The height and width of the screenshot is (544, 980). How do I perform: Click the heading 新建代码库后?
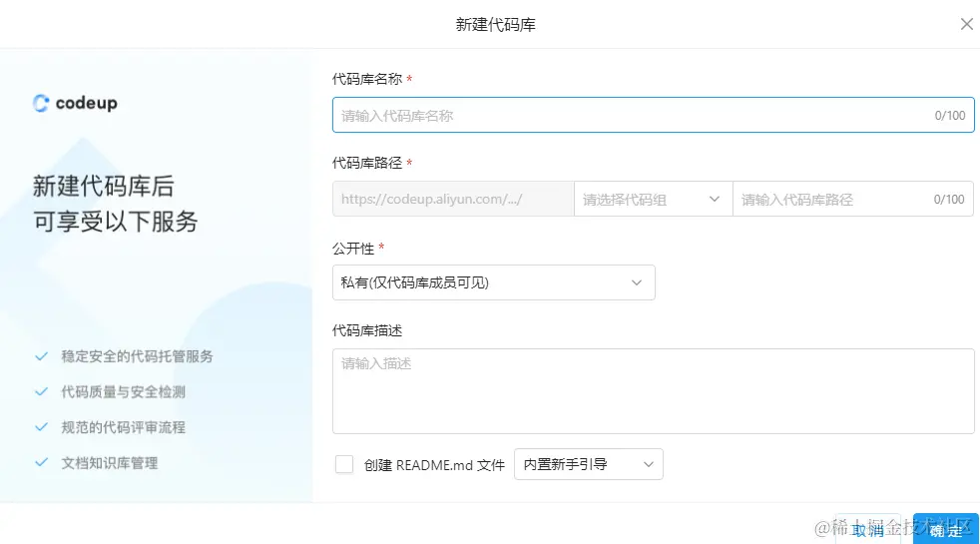(103, 187)
